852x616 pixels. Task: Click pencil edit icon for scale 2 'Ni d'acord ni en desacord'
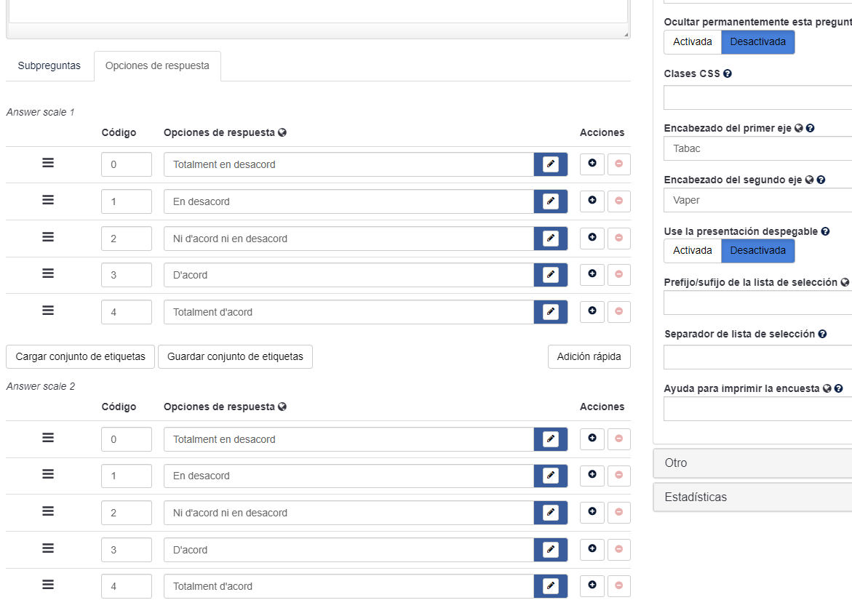coord(551,512)
